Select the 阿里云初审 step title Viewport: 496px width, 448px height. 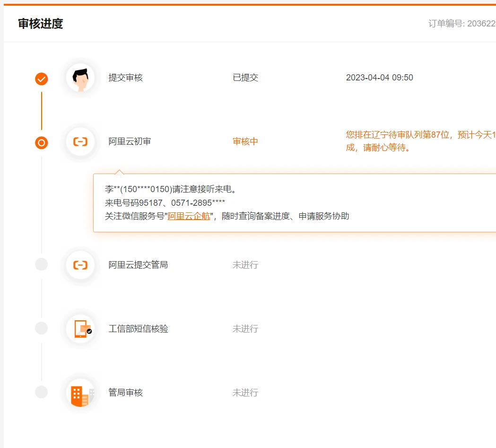[130, 141]
